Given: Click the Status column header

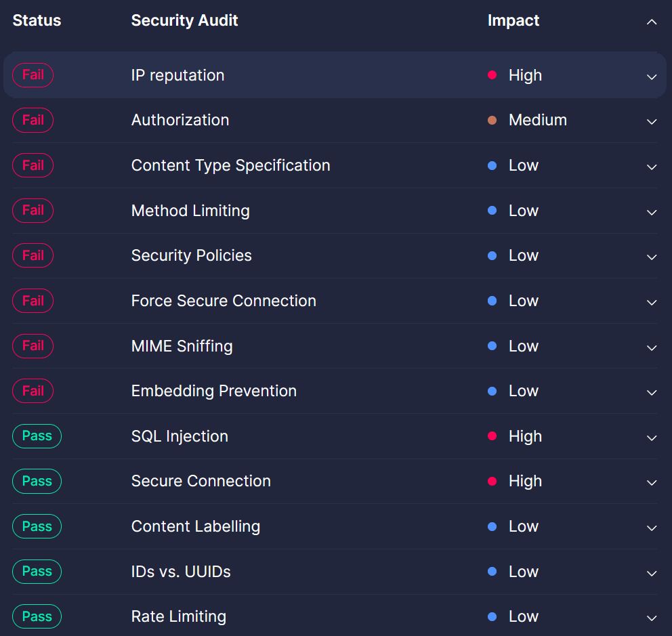Looking at the screenshot, I should (x=37, y=20).
